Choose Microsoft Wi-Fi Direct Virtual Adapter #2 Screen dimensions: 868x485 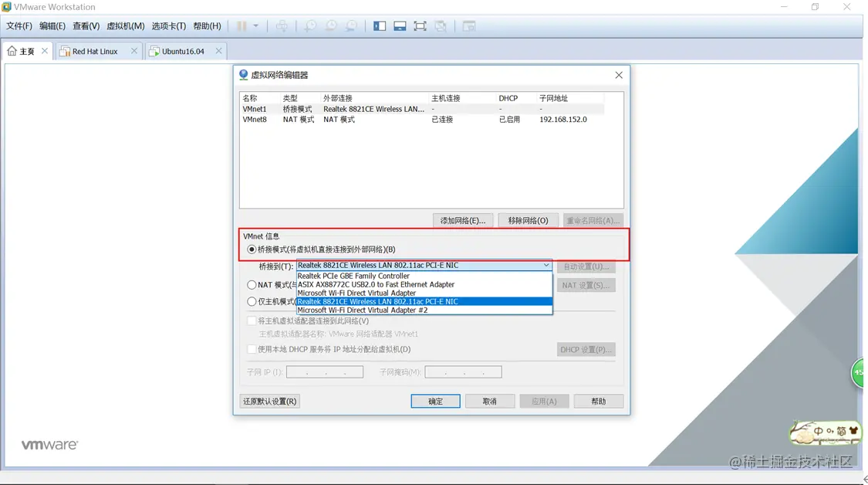tap(424, 310)
